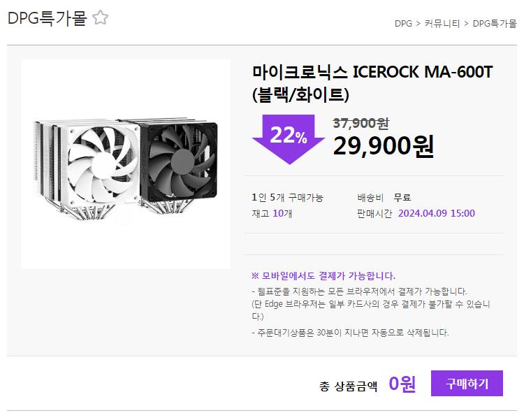Go to 커뮤니티 in the breadcrumb
524x420 pixels.
pos(442,24)
